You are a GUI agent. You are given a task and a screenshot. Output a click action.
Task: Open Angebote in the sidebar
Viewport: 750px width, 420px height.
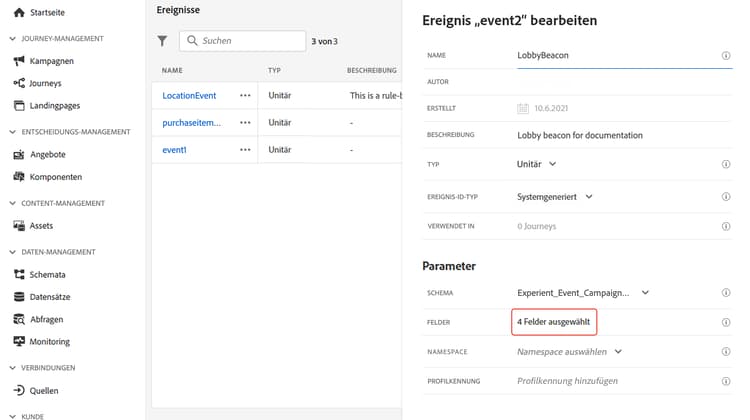coord(48,155)
